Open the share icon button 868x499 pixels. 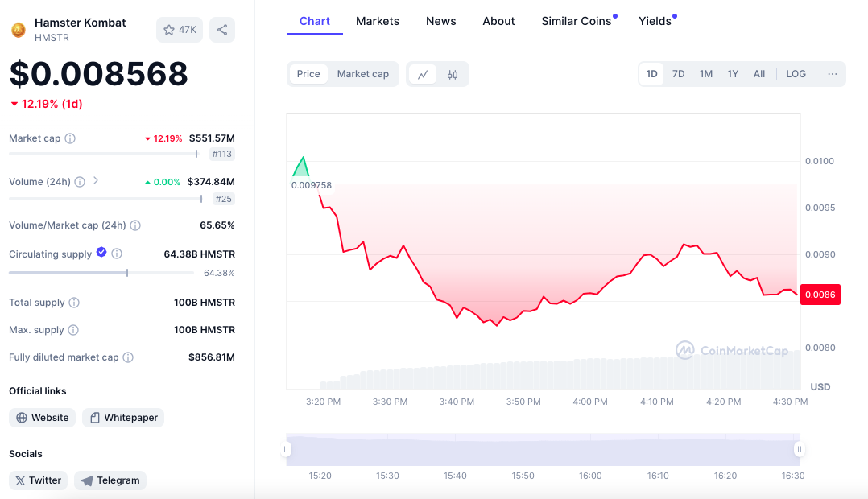pyautogui.click(x=222, y=30)
